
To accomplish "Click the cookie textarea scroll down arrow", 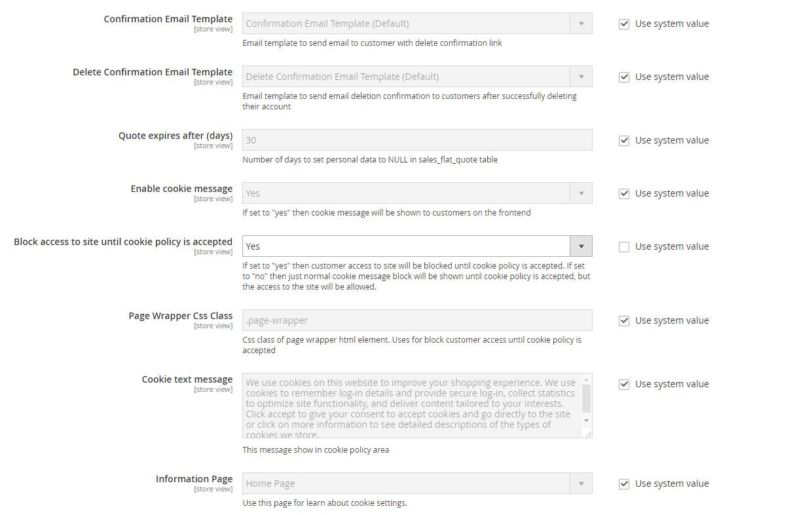I will click(x=586, y=421).
